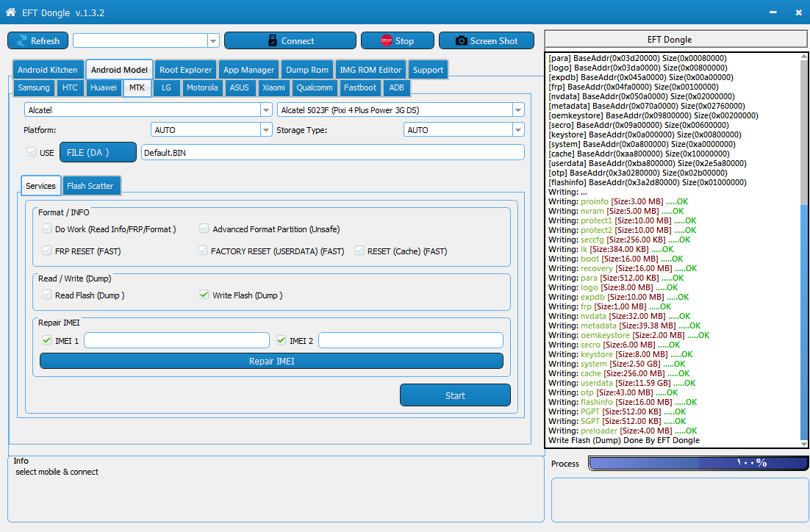Uncheck Write Flash (Dump)

[204, 295]
